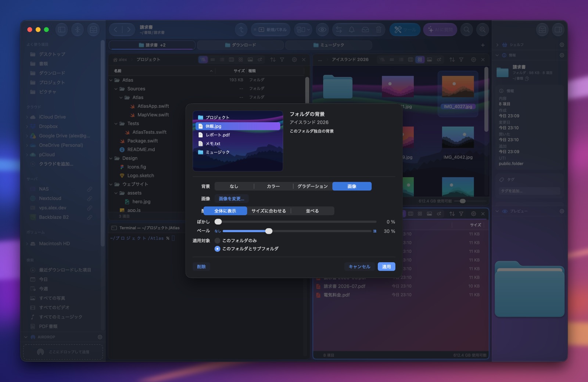Click the back navigation arrow
This screenshot has width=588, height=382.
point(116,30)
